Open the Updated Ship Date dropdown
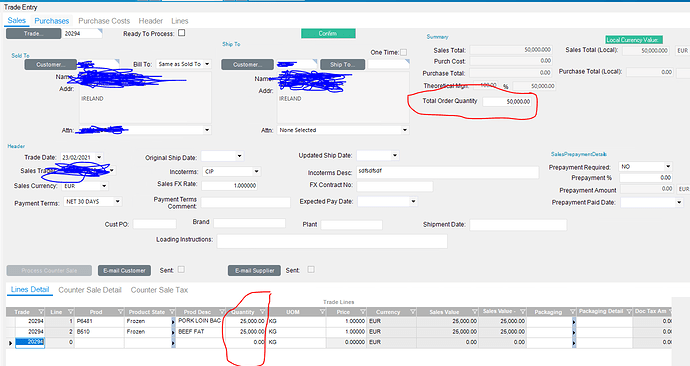The width and height of the screenshot is (690, 366). pyautogui.click(x=394, y=156)
